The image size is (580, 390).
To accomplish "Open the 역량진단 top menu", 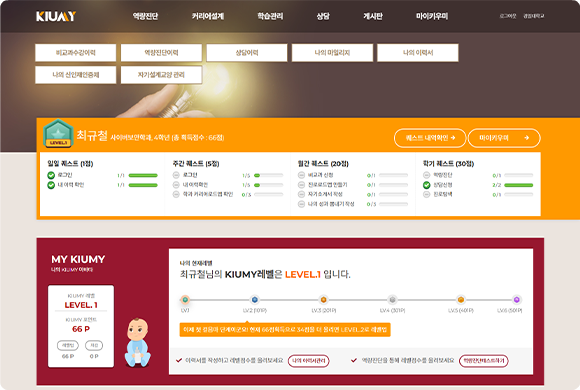I will click(x=145, y=16).
